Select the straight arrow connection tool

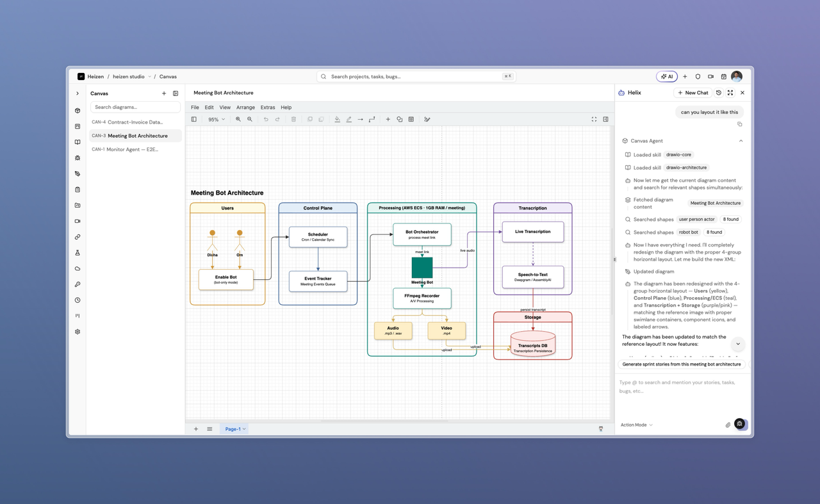pyautogui.click(x=361, y=119)
